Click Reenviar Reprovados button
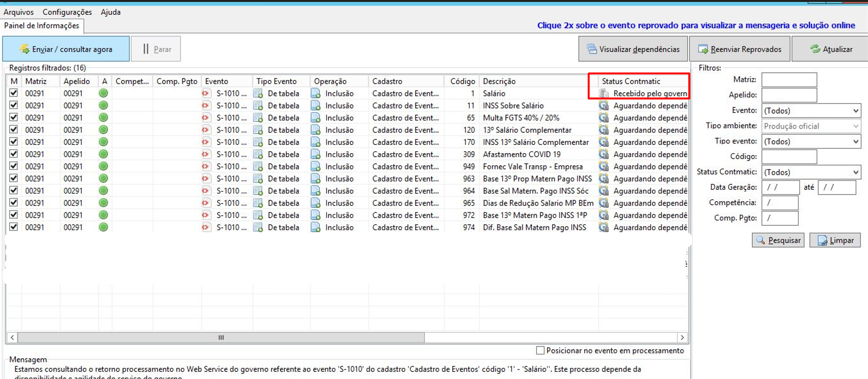868x379 pixels. [x=740, y=49]
